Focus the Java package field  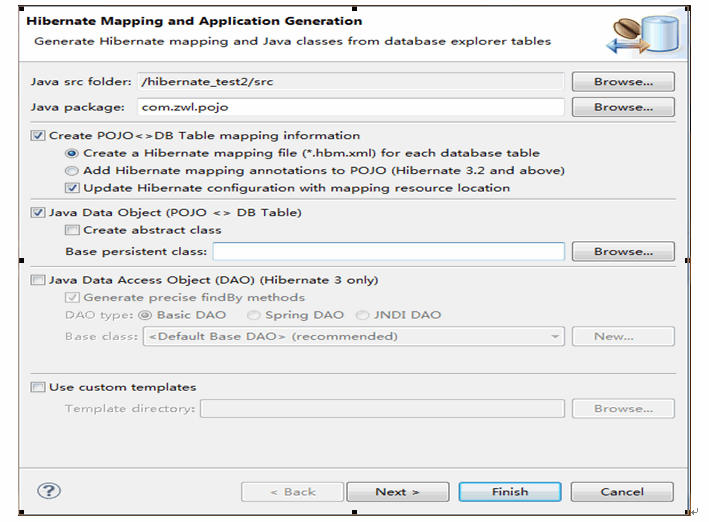351,107
